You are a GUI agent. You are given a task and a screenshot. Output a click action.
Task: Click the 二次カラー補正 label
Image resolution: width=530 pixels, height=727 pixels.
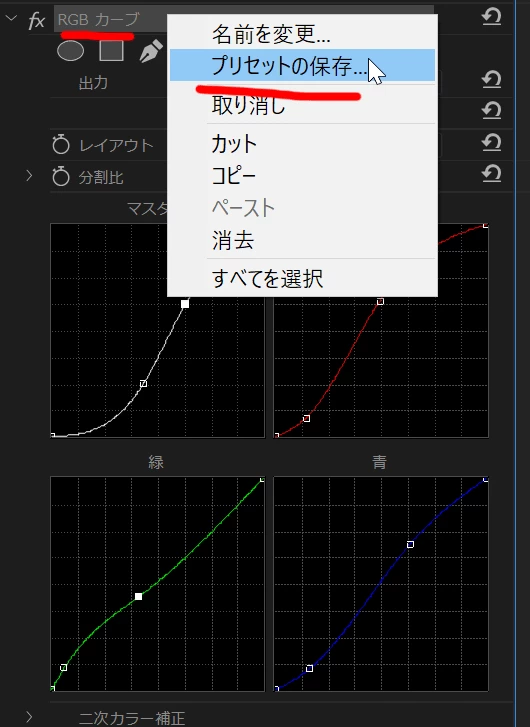[x=132, y=718]
